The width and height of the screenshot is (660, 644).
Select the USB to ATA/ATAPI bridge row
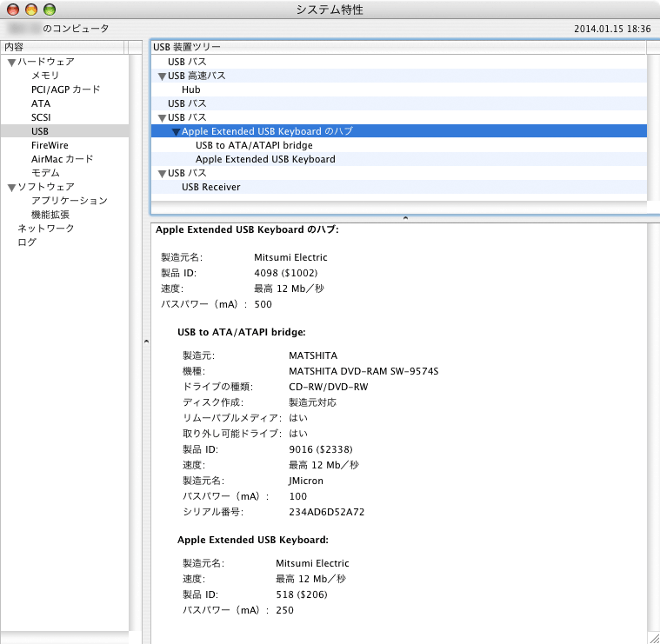pyautogui.click(x=398, y=145)
